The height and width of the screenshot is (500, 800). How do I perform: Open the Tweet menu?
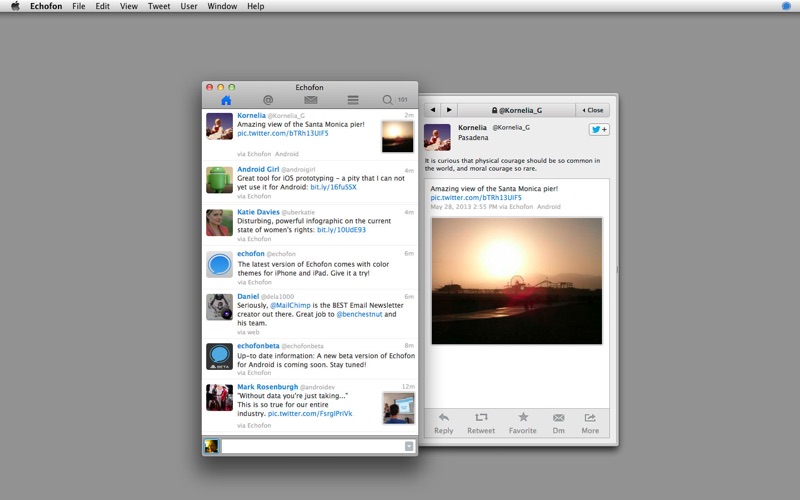click(158, 6)
